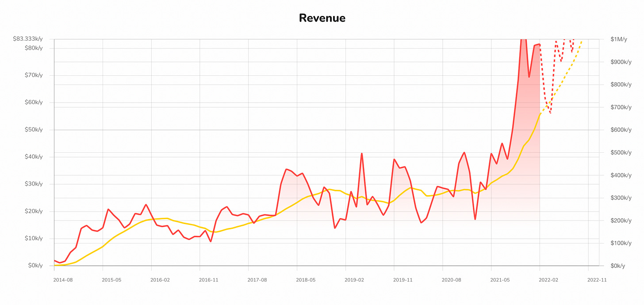Click the $10k/y axis label

click(x=34, y=239)
